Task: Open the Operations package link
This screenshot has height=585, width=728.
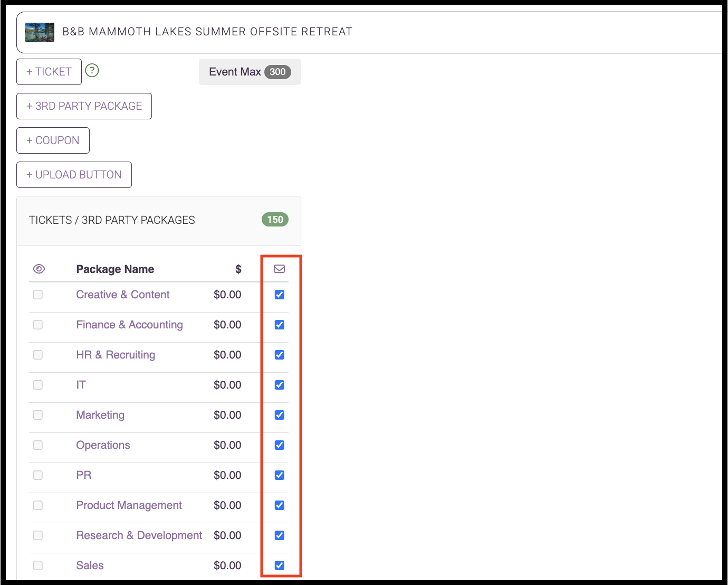Action: [103, 445]
